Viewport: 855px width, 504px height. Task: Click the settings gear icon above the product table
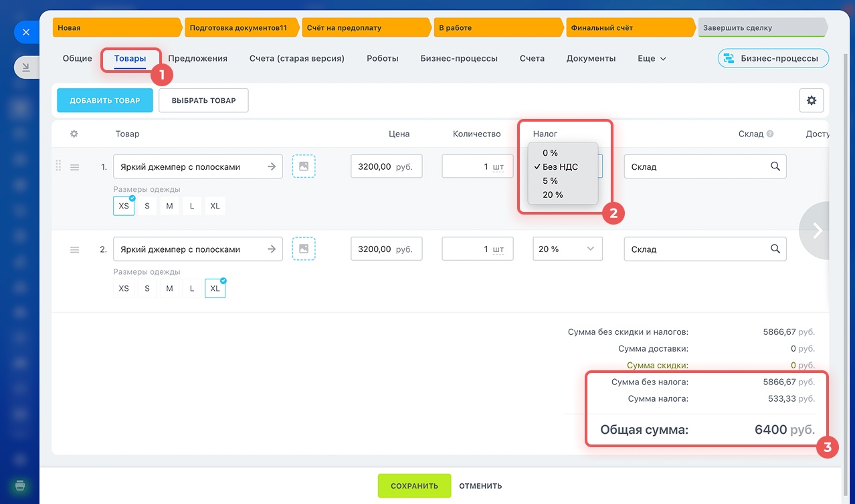tap(811, 100)
